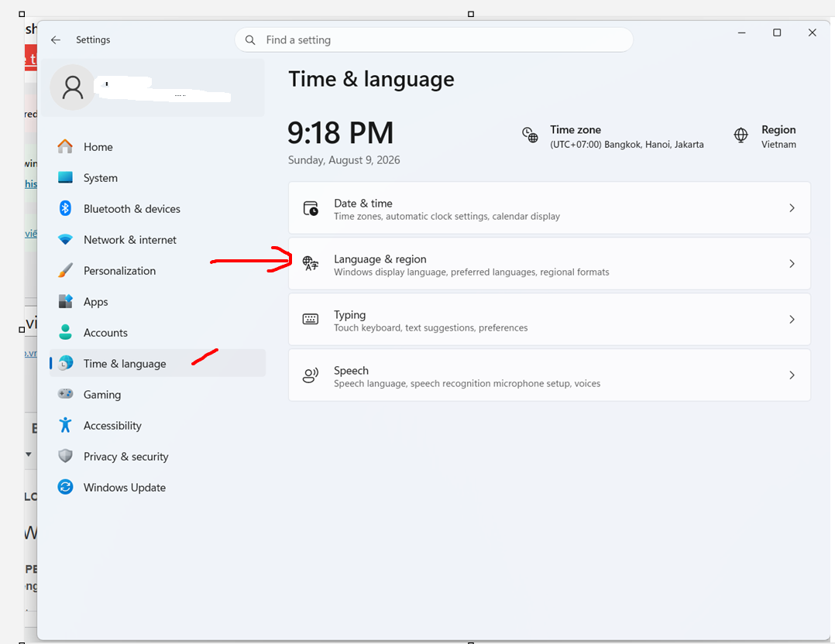
Task: Open Windows Update page
Action: click(158, 487)
